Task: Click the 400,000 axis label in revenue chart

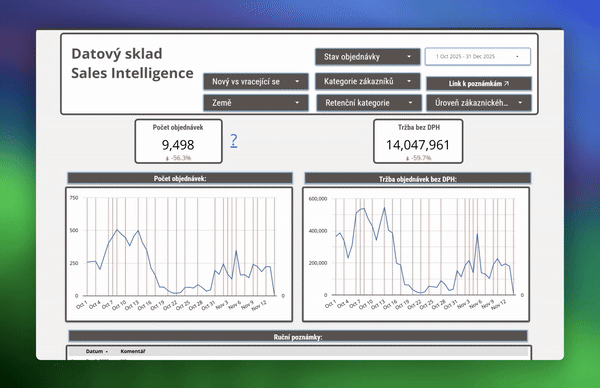Action: [318, 231]
